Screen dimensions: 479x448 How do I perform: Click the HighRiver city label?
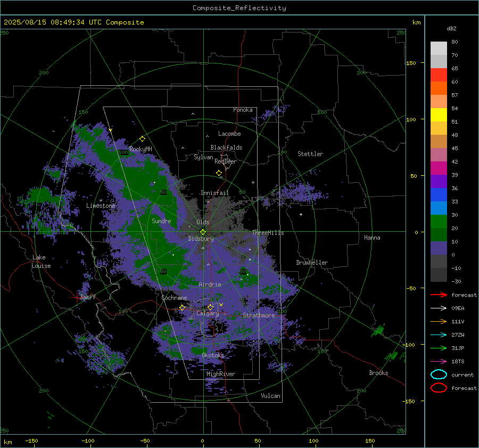click(x=221, y=374)
